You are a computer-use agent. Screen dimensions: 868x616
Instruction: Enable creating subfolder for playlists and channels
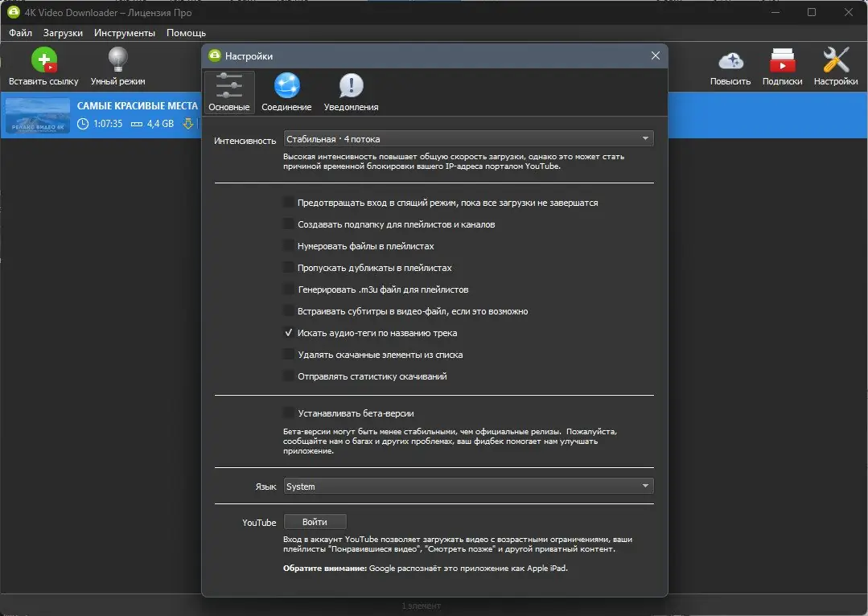click(x=289, y=224)
